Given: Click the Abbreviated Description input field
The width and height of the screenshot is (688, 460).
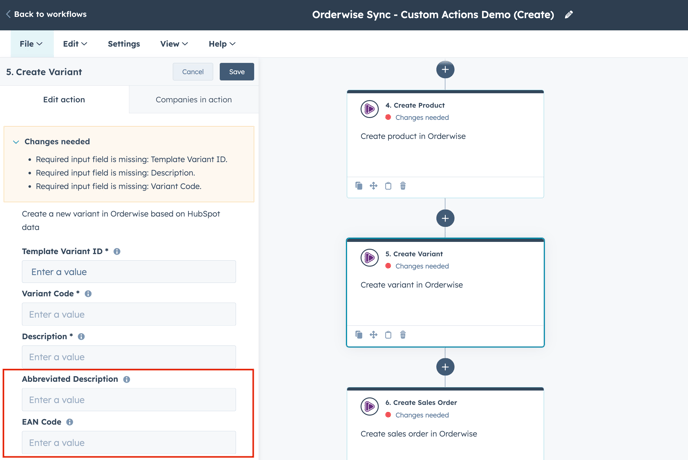Looking at the screenshot, I should tap(129, 399).
